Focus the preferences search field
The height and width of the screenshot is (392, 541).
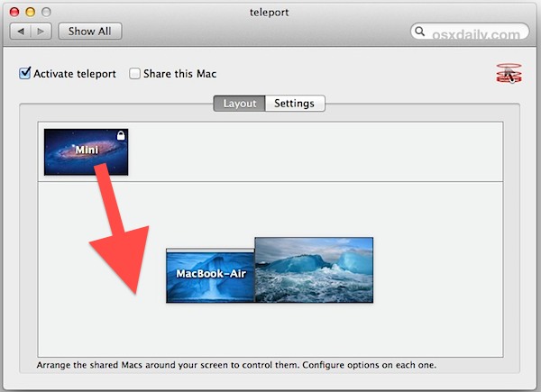[470, 32]
